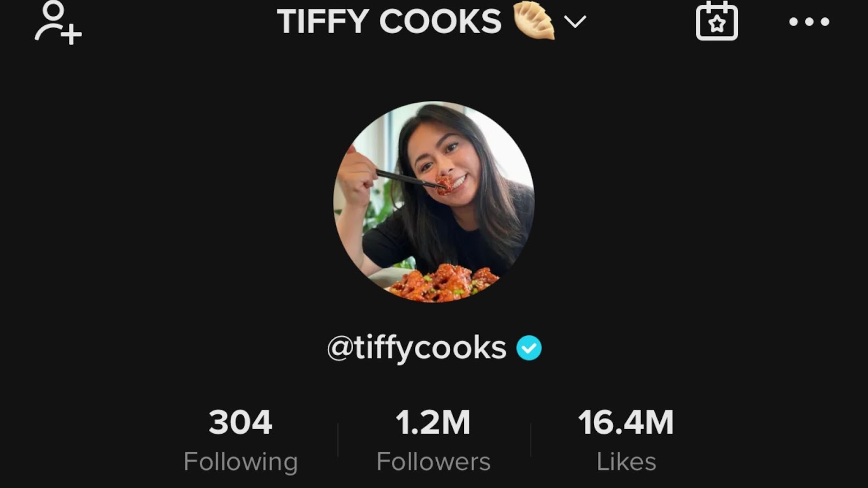Click the Likes label
Viewport: 868px width, 488px height.
627,462
